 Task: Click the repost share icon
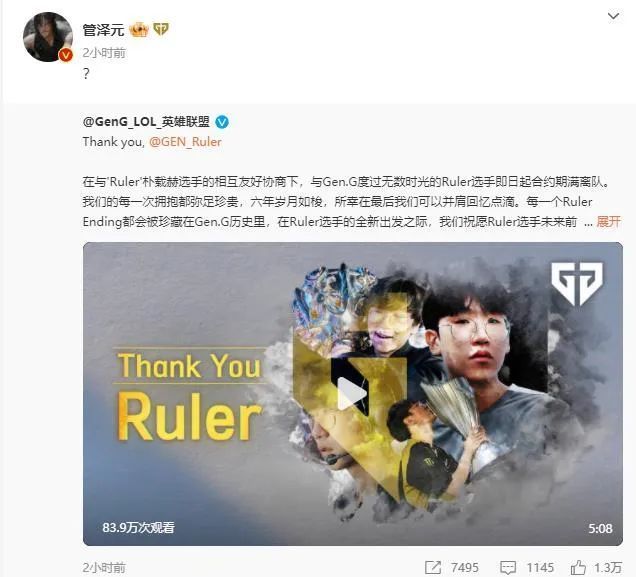point(433,567)
